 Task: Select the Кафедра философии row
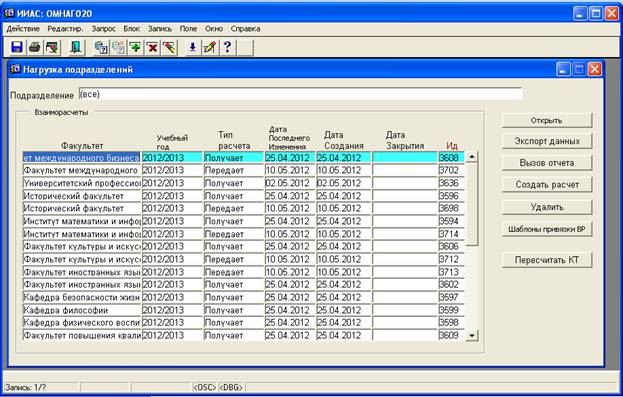[x=243, y=310]
